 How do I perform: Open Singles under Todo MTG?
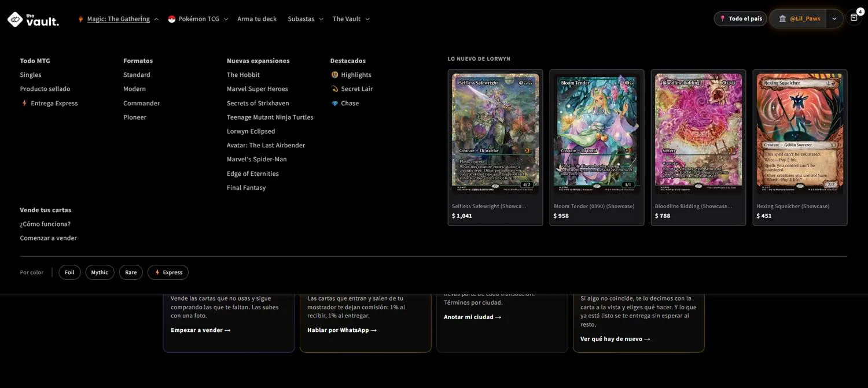pyautogui.click(x=31, y=75)
